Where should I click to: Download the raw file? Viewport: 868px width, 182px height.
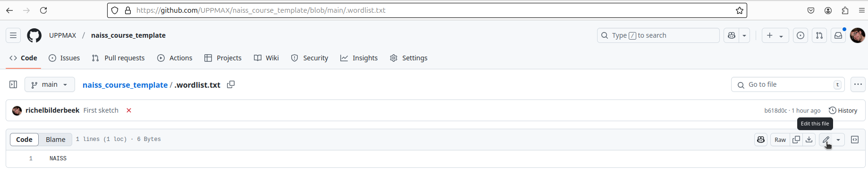coord(809,140)
